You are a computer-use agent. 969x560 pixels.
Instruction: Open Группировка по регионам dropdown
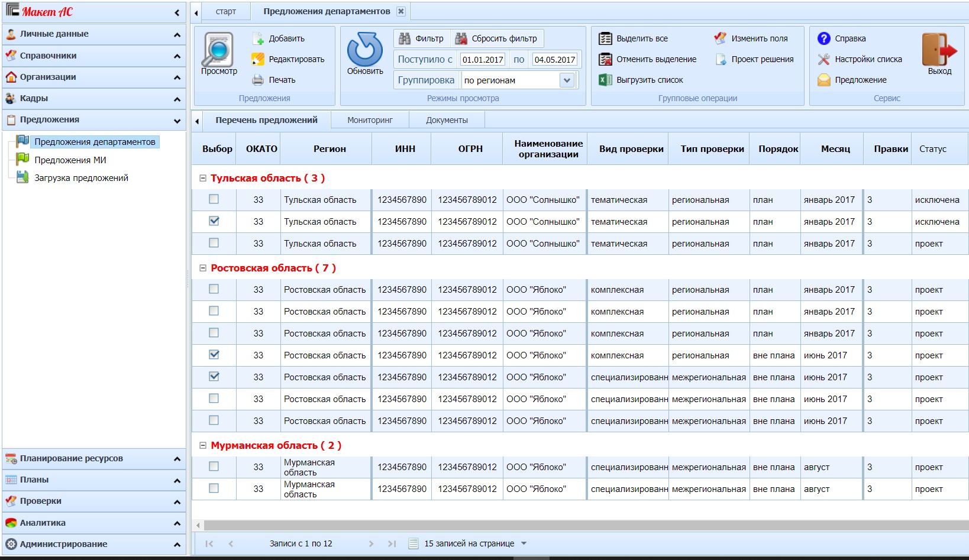[x=567, y=80]
